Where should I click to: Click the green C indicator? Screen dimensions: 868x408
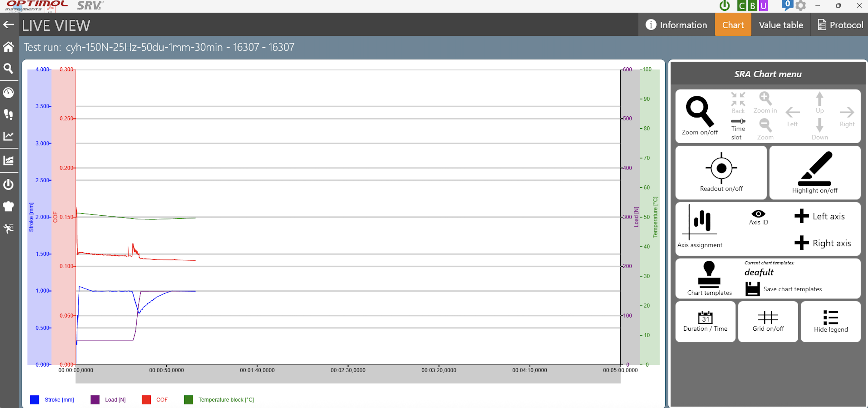click(x=742, y=6)
